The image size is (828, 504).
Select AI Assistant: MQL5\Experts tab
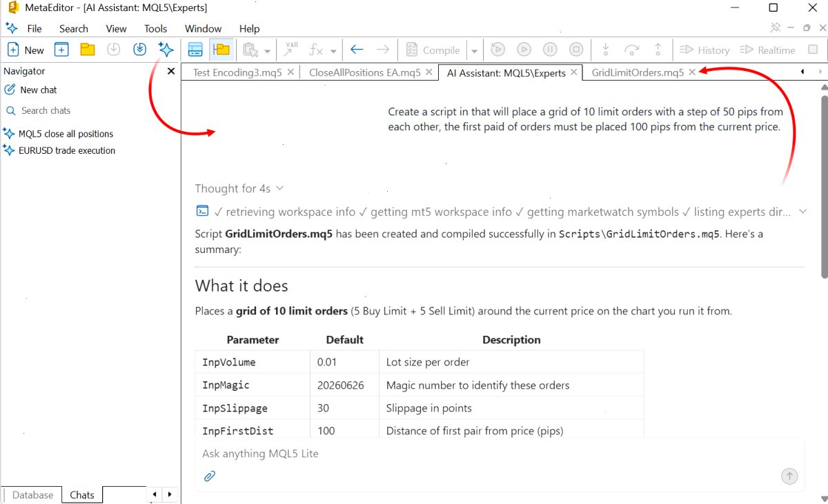506,72
